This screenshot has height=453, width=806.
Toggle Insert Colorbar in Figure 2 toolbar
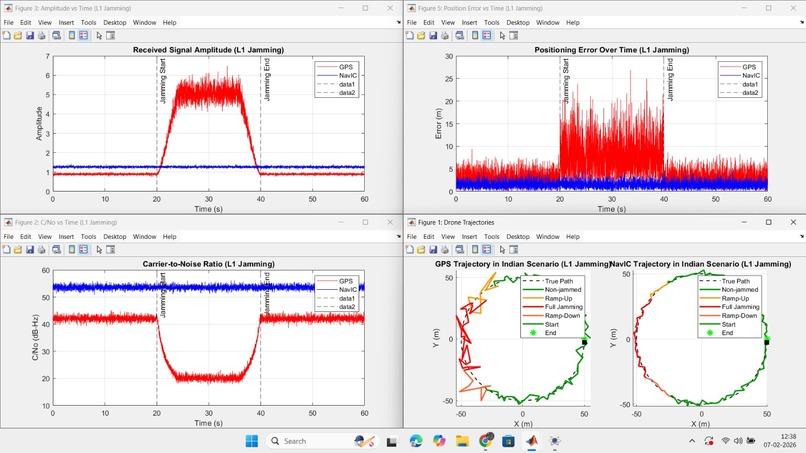click(x=72, y=249)
